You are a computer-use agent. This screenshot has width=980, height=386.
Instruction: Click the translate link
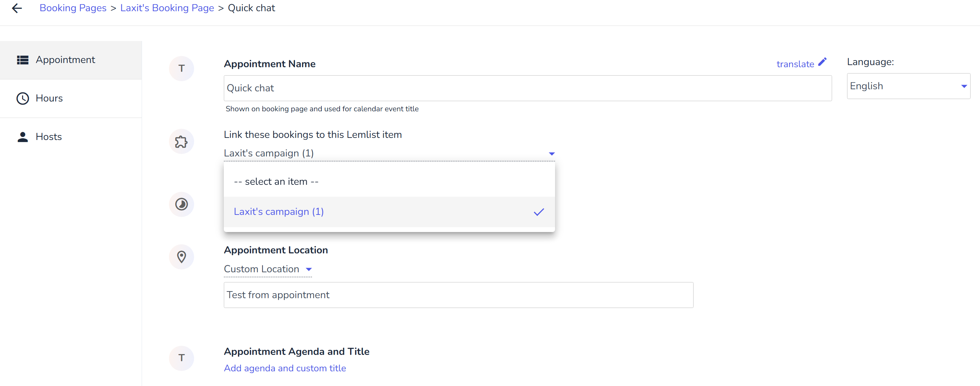[795, 64]
